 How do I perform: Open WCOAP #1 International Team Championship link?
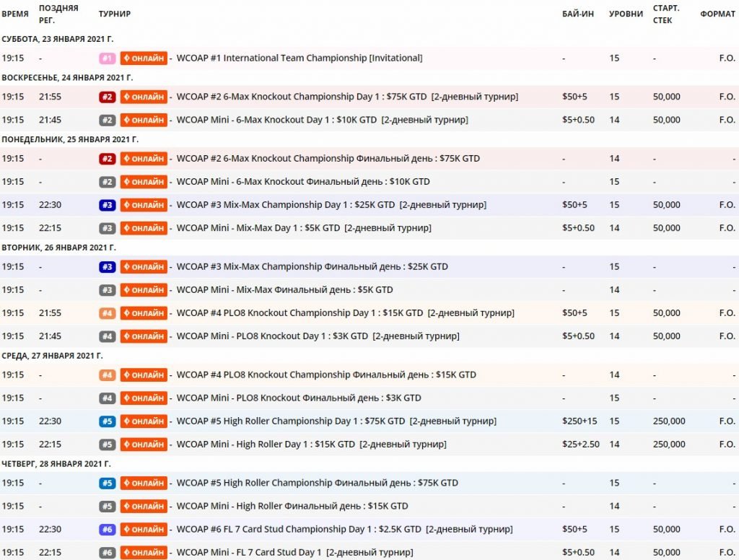pos(299,58)
